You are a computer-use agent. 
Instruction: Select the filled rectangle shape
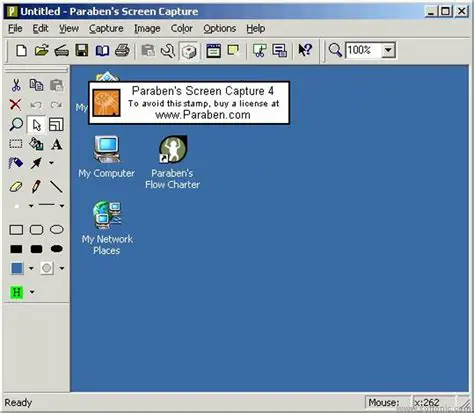(x=16, y=249)
